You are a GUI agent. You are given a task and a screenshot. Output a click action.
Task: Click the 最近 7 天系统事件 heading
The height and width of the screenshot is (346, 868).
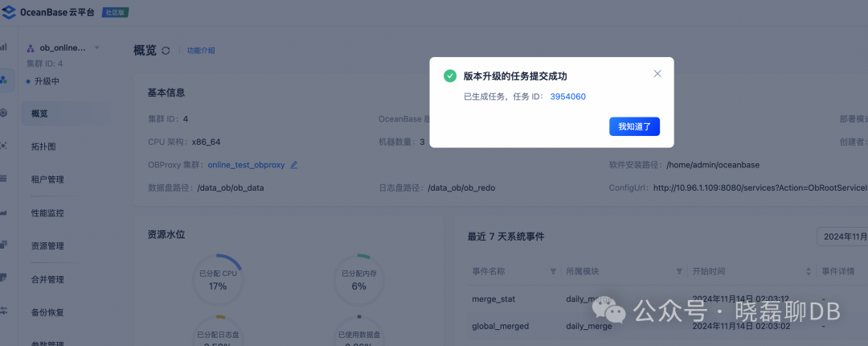click(506, 237)
